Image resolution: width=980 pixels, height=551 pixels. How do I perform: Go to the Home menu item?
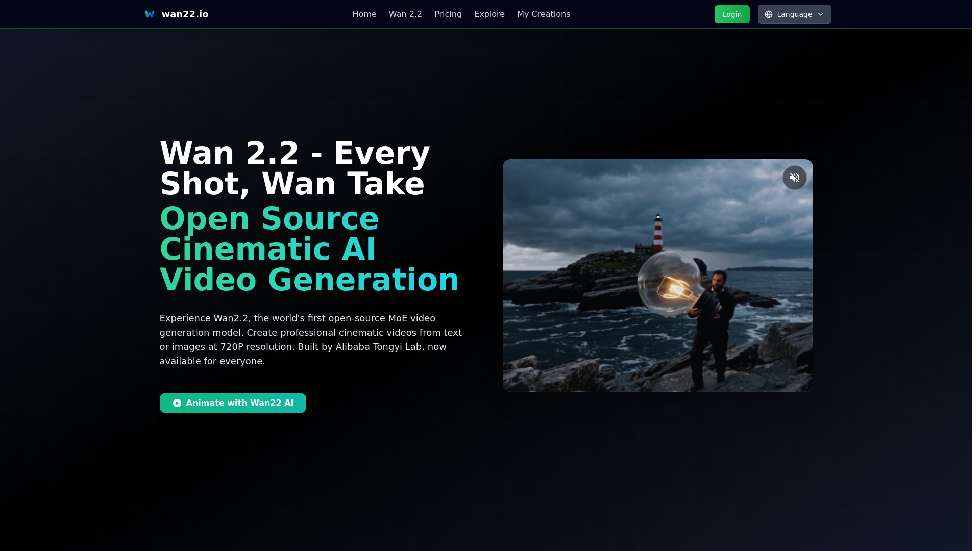[x=364, y=14]
